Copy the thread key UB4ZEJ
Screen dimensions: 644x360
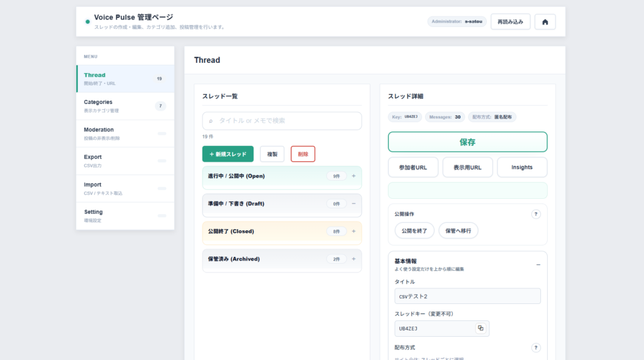(480, 328)
